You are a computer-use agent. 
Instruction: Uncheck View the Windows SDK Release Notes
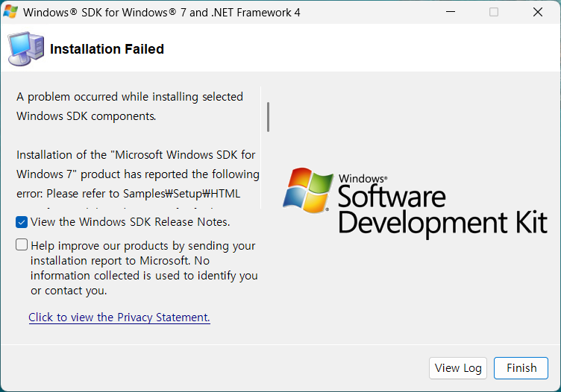pyautogui.click(x=22, y=222)
